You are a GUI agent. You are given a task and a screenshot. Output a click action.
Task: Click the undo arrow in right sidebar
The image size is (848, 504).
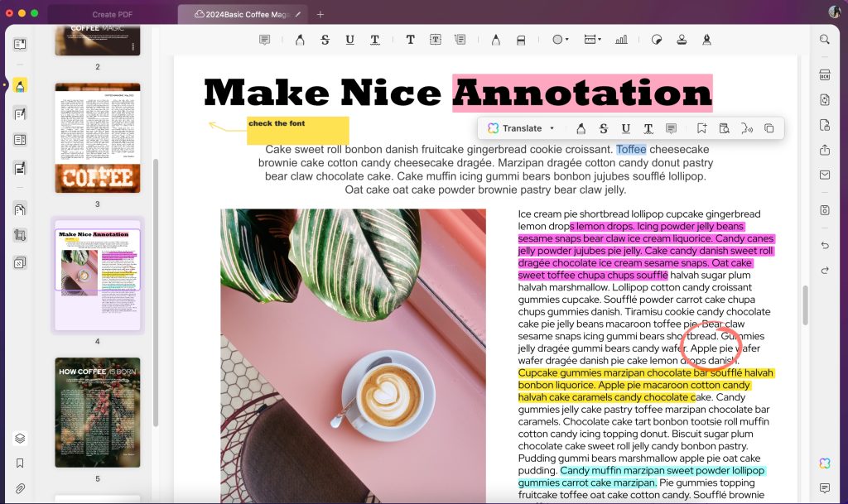click(x=824, y=246)
